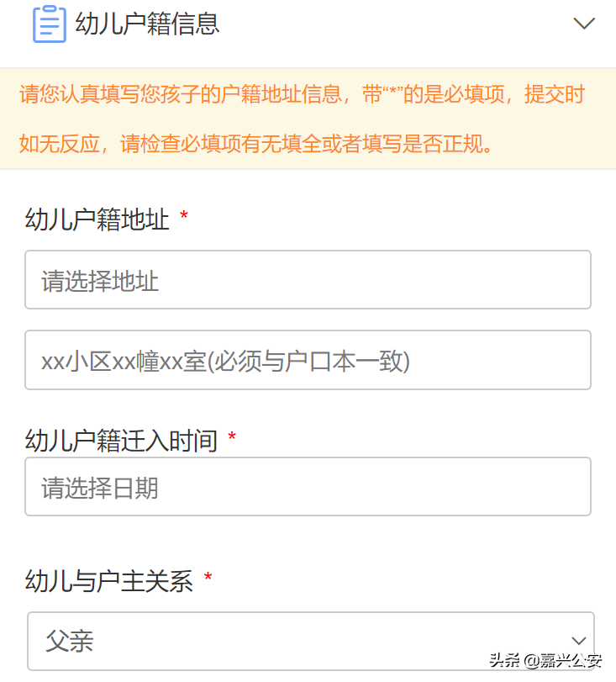
Task: Collapse the 幼儿户籍信息 section chevron
Action: [584, 24]
